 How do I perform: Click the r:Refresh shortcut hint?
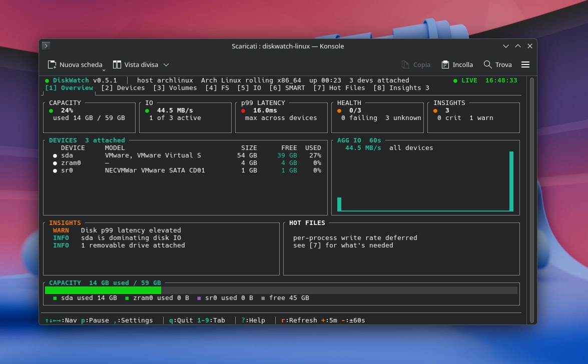(299, 320)
